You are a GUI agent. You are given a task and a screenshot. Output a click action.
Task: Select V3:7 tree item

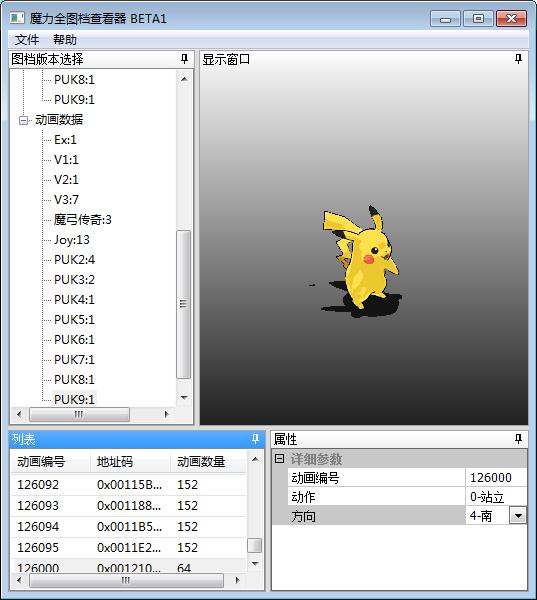(x=66, y=199)
